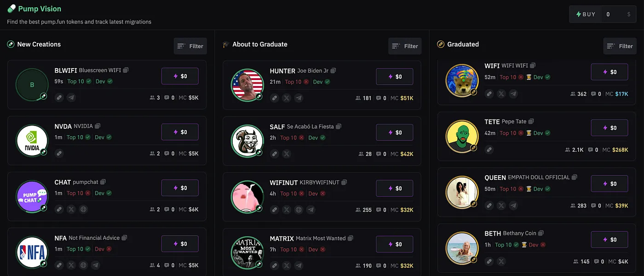Viewport: 644px width, 276px height.
Task: Open the X profile of WIFINUT
Action: coord(286,209)
